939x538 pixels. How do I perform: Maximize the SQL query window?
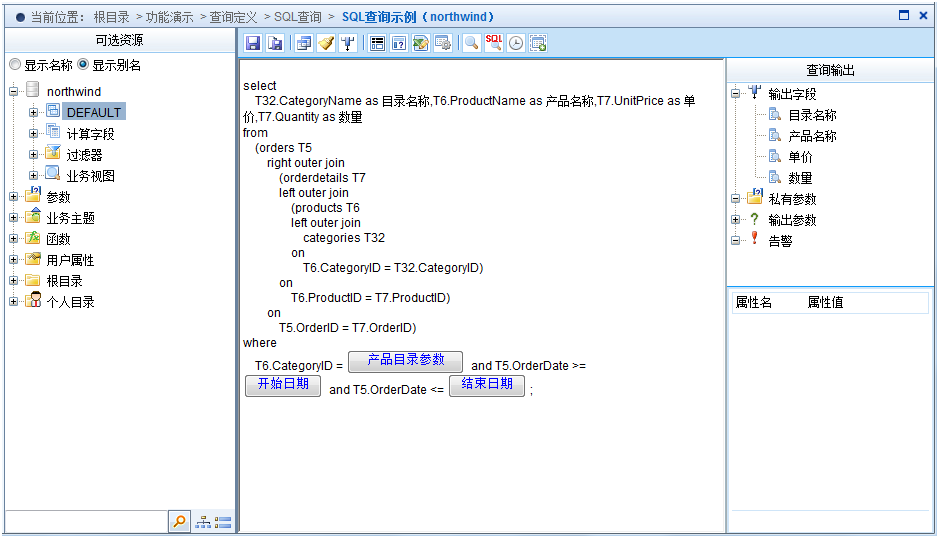(x=904, y=16)
